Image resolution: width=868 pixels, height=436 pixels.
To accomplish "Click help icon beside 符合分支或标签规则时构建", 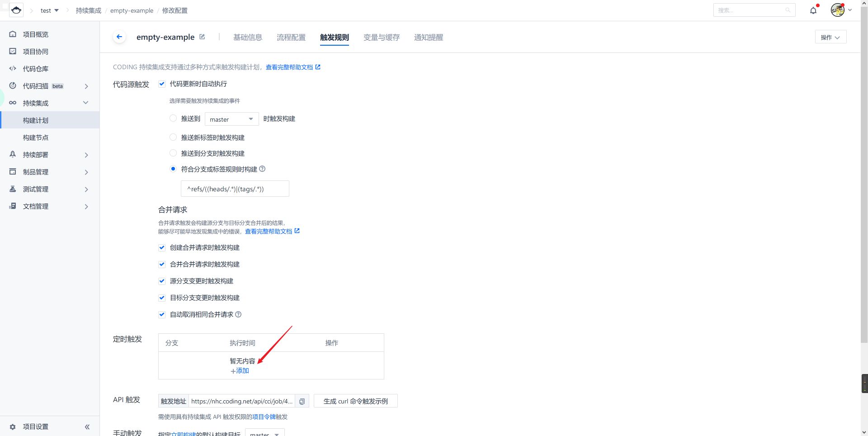I will pos(262,169).
